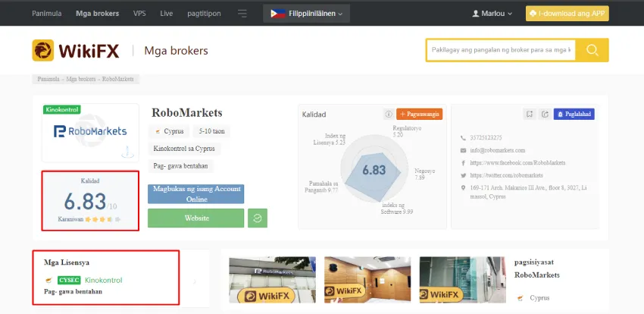Click the phone icon beside 35725123275
The width and height of the screenshot is (644, 314).
(463, 138)
